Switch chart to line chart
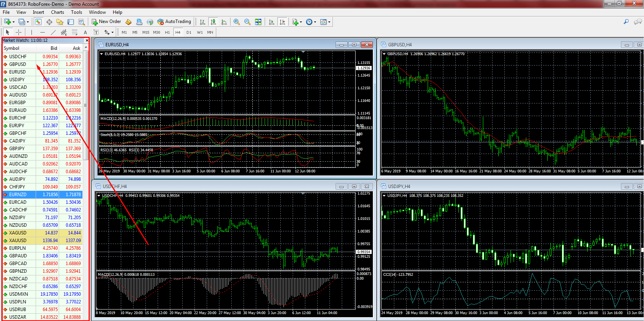The height and width of the screenshot is (321, 644). coord(224,22)
